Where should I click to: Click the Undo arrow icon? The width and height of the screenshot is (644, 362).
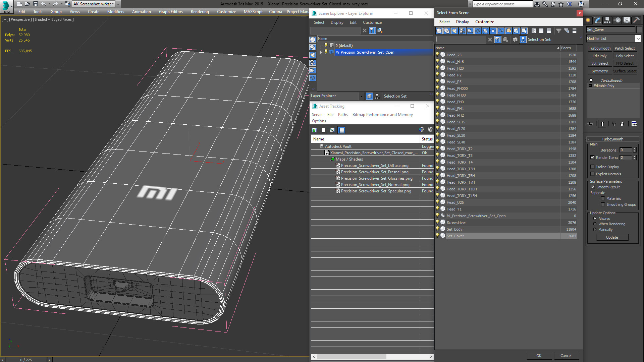44,4
